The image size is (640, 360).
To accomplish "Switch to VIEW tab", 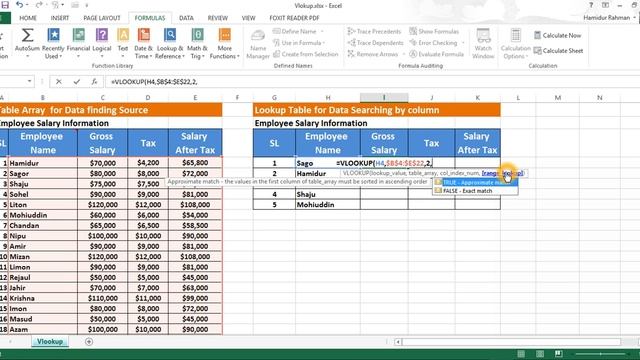I will click(x=248, y=18).
